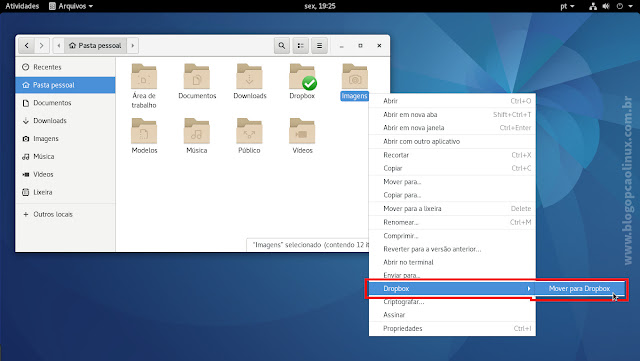Open the pt keyboard layout dropdown
Image resolution: width=640 pixels, height=361 pixels.
coord(567,6)
